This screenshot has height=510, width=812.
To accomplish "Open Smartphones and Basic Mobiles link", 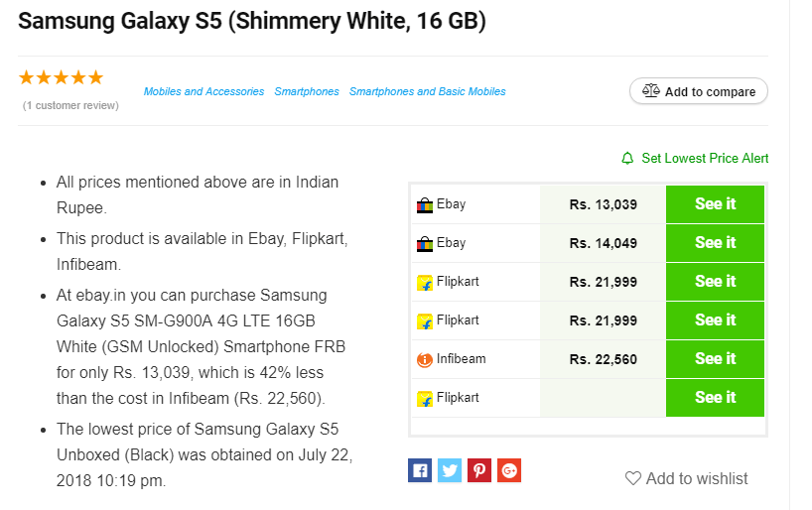I will [x=427, y=91].
